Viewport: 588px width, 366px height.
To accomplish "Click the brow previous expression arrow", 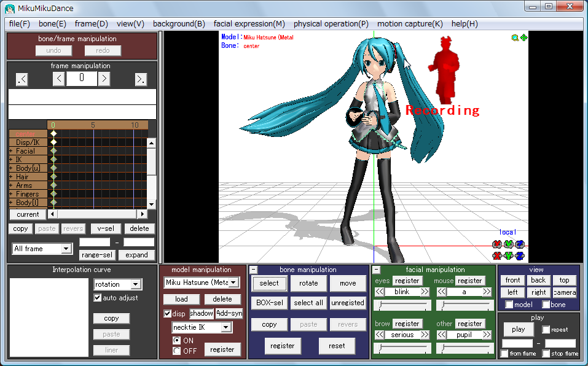I will (379, 335).
